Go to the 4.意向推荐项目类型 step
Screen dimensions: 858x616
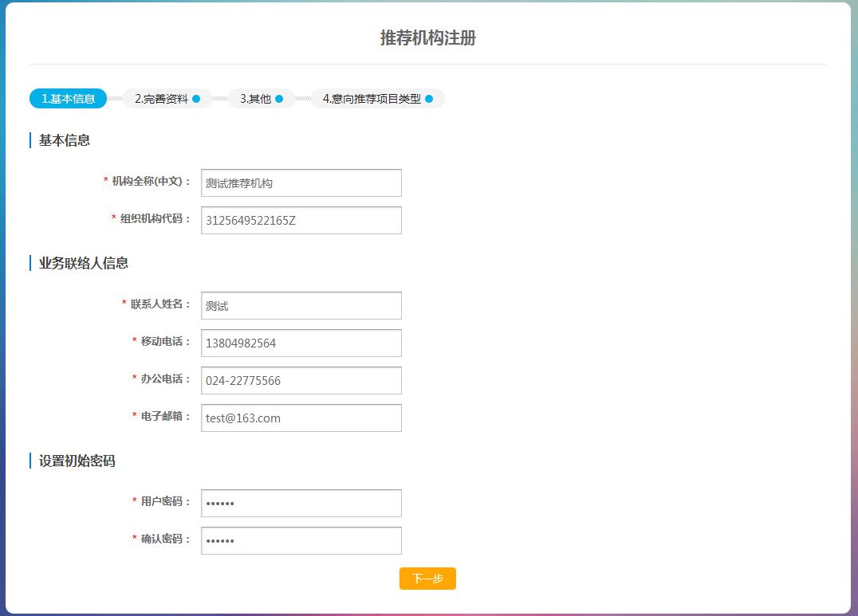coord(372,99)
